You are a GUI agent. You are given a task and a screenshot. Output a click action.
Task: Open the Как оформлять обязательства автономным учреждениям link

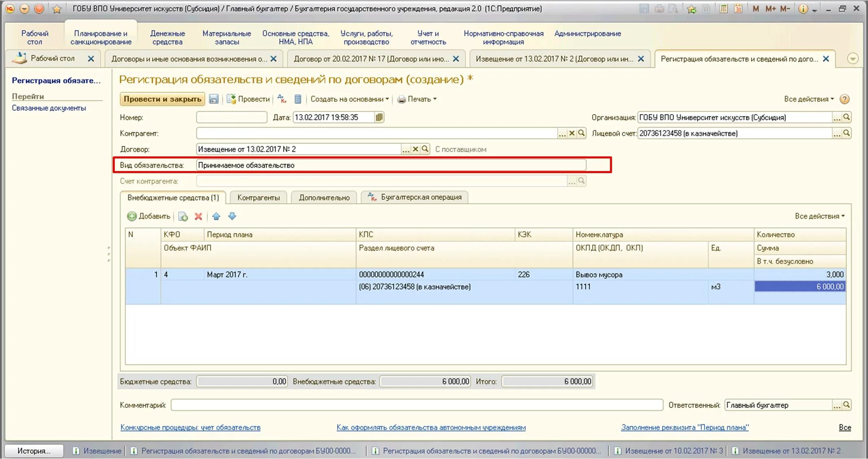click(431, 427)
